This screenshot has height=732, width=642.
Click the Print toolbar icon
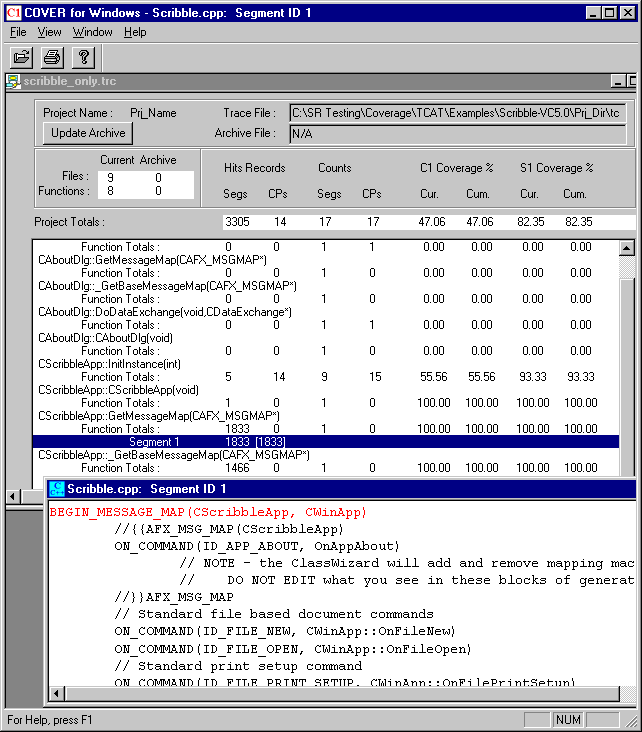[53, 57]
